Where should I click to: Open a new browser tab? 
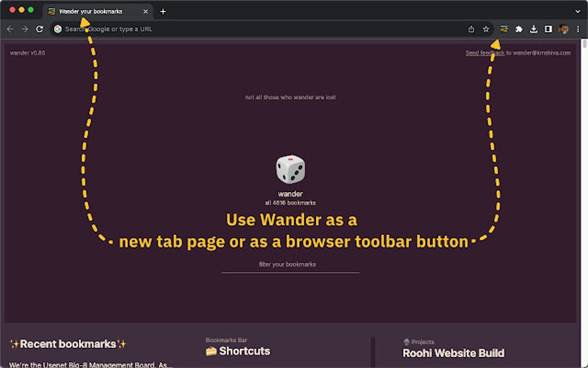coord(163,11)
